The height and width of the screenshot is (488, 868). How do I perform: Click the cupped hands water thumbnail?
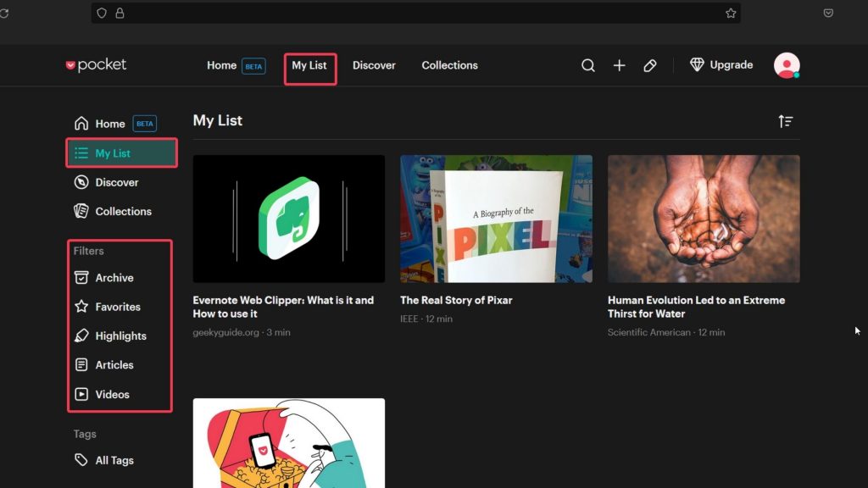704,219
